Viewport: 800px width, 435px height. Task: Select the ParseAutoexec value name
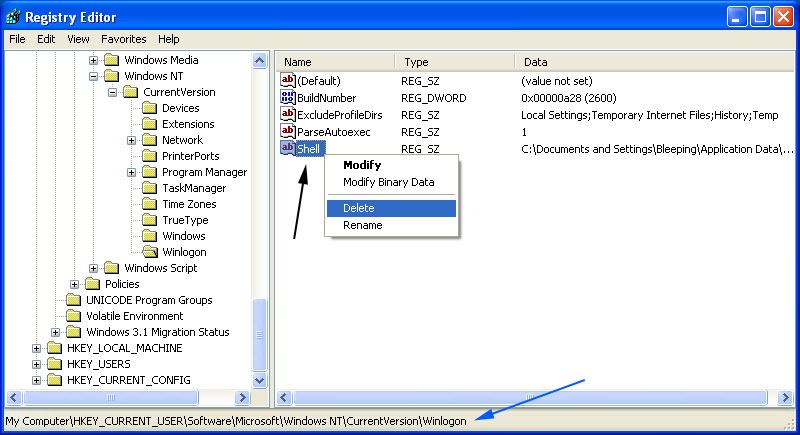click(334, 132)
